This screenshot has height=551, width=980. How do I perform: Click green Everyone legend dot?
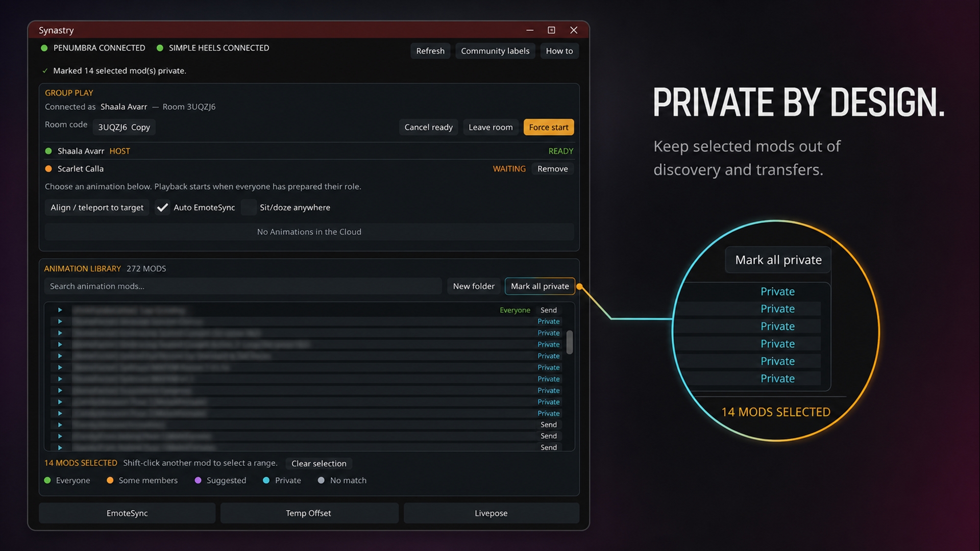point(47,481)
